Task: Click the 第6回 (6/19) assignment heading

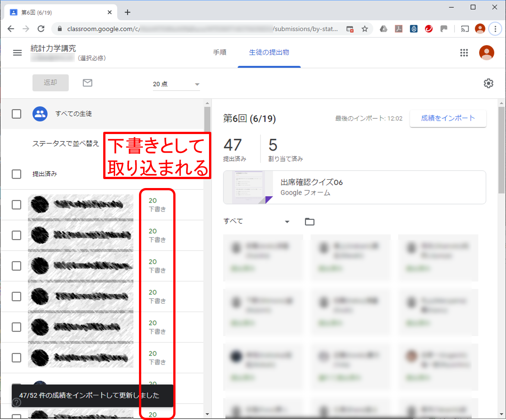Action: pyautogui.click(x=249, y=118)
